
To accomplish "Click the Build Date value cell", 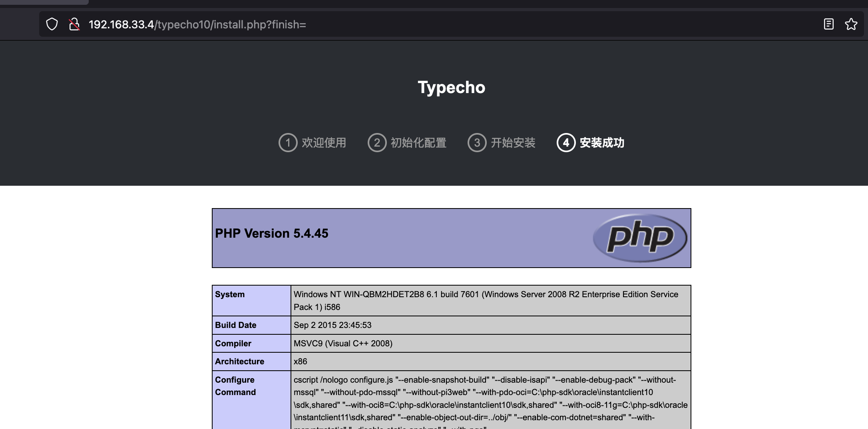I will [490, 325].
